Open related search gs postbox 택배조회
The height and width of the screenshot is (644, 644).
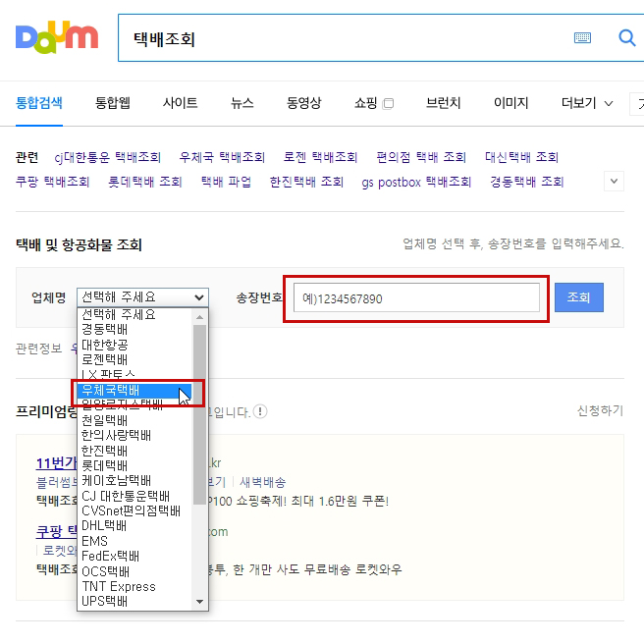click(x=416, y=182)
